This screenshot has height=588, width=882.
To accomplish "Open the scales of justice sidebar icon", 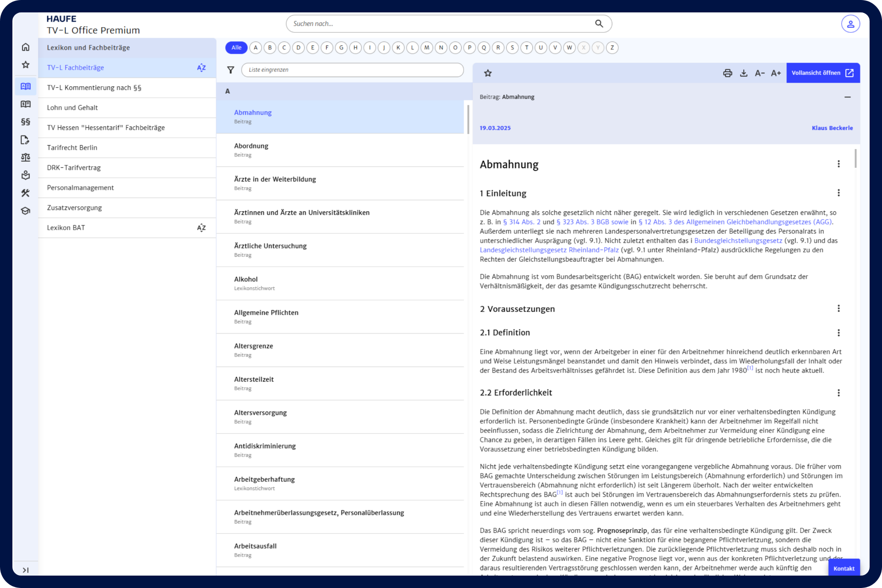I will tap(26, 158).
